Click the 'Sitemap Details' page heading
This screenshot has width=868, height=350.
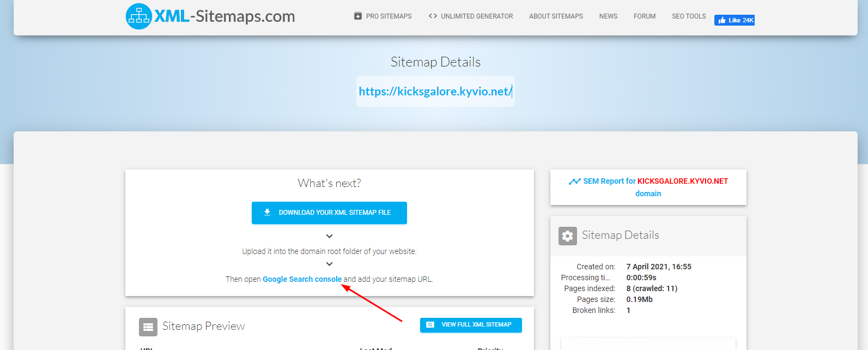pos(435,62)
